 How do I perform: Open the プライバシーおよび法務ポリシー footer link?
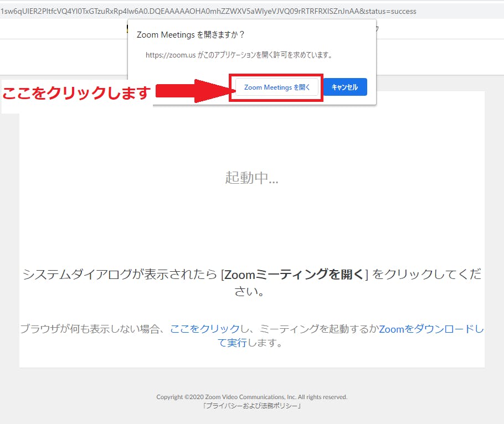(251, 406)
